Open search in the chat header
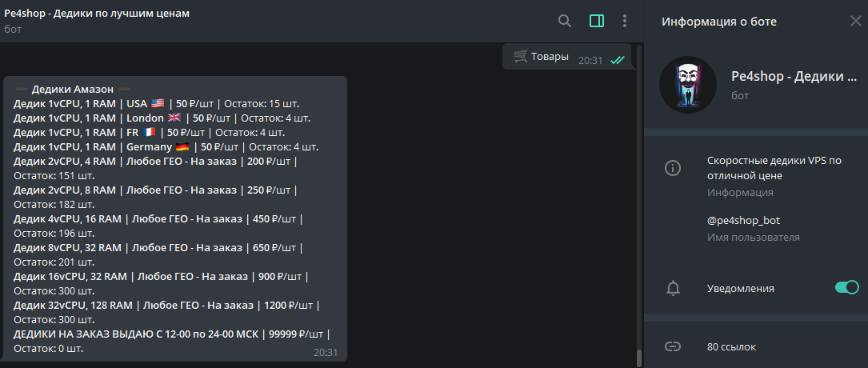Viewport: 868px width, 368px height. (564, 21)
